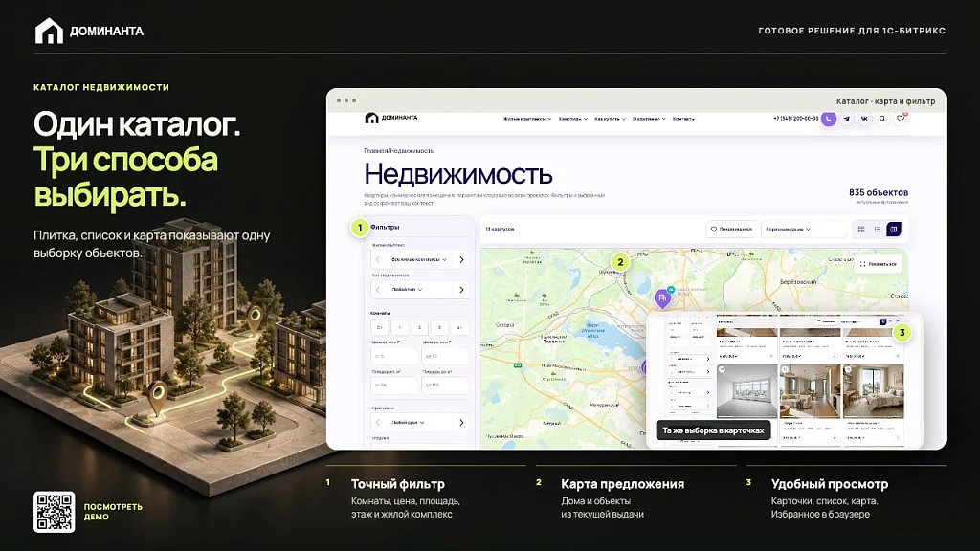Click the 'Понравившиеся' favorites button
This screenshot has height=551, width=980.
[x=731, y=230]
